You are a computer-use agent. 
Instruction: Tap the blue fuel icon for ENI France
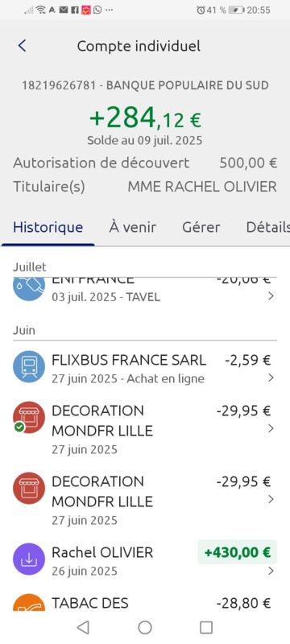click(x=29, y=289)
